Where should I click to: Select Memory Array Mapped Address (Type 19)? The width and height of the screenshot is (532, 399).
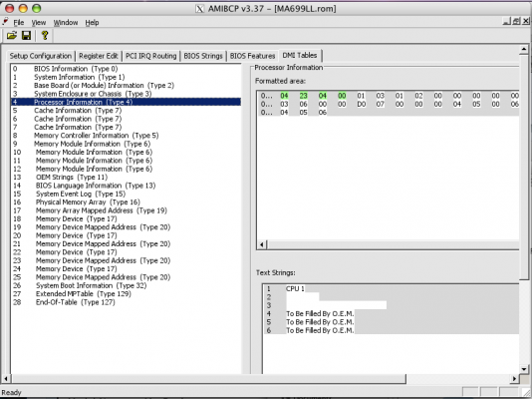point(126,210)
